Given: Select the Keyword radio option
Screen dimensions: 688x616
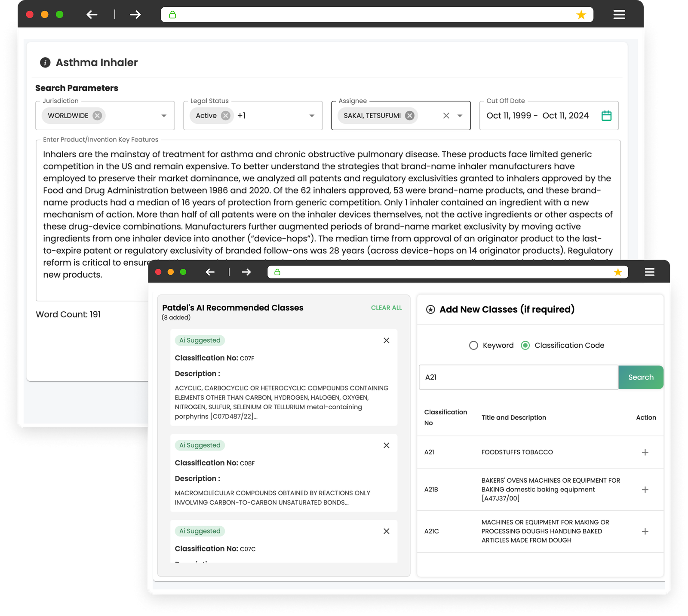Looking at the screenshot, I should click(473, 346).
